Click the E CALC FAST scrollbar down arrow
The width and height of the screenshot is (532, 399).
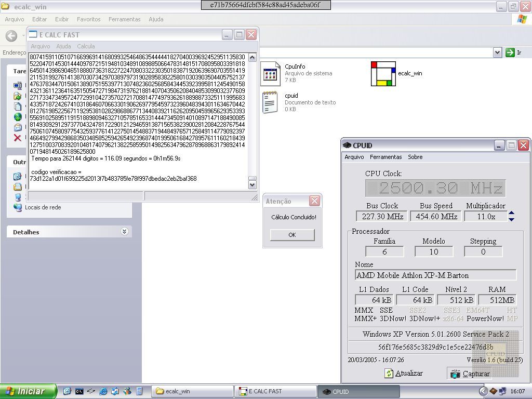pos(252,184)
